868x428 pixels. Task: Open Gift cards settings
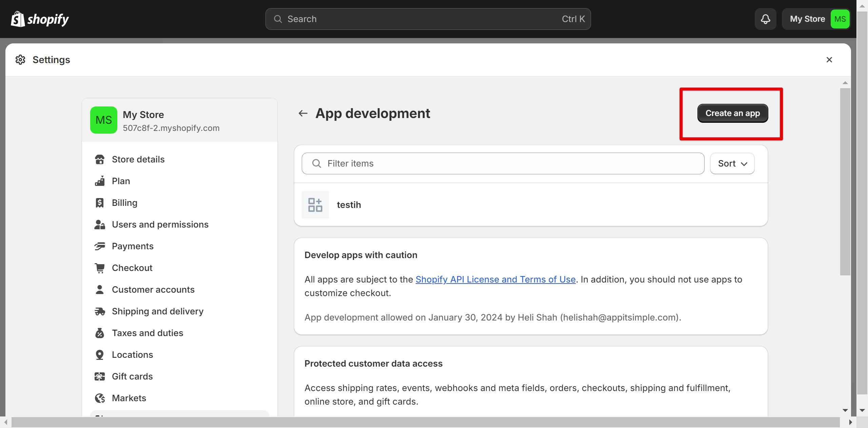point(180,376)
